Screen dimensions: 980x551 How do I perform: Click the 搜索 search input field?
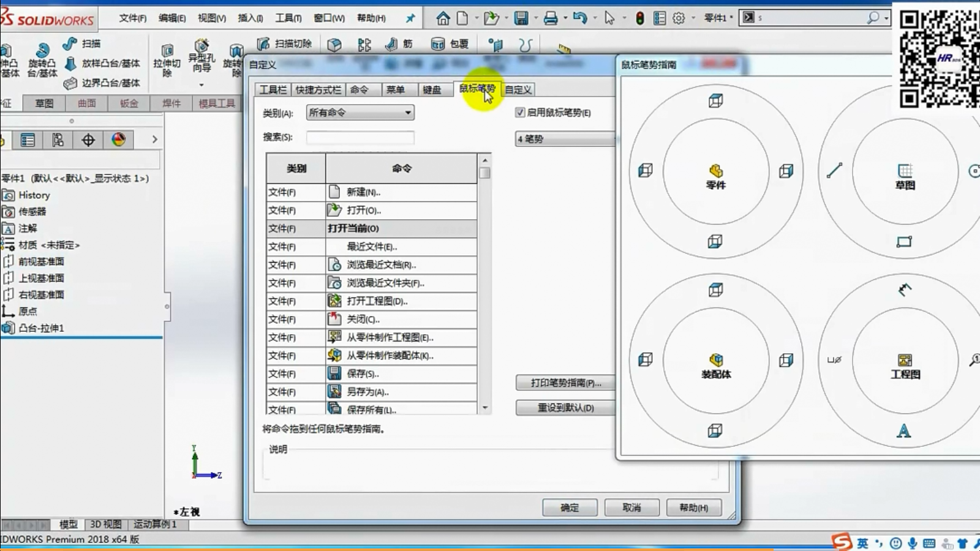click(360, 138)
